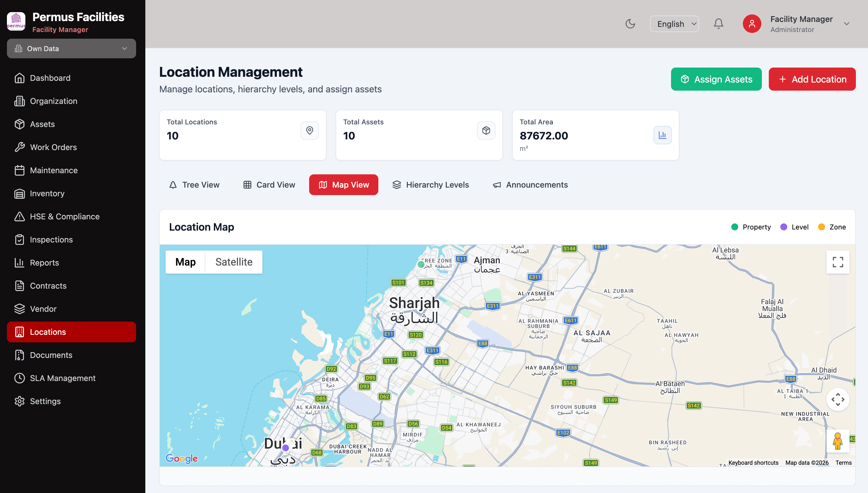Switch the map to Satellite view
This screenshot has width=868, height=493.
pyautogui.click(x=234, y=262)
